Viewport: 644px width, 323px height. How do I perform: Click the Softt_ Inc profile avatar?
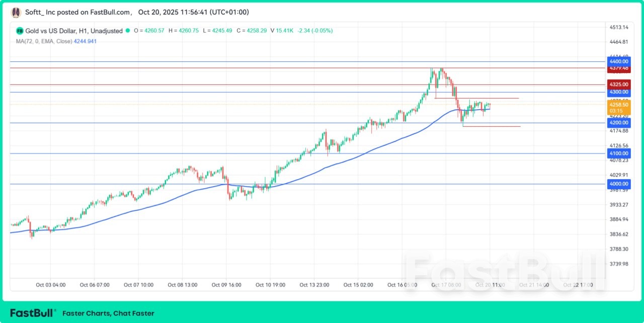click(15, 12)
